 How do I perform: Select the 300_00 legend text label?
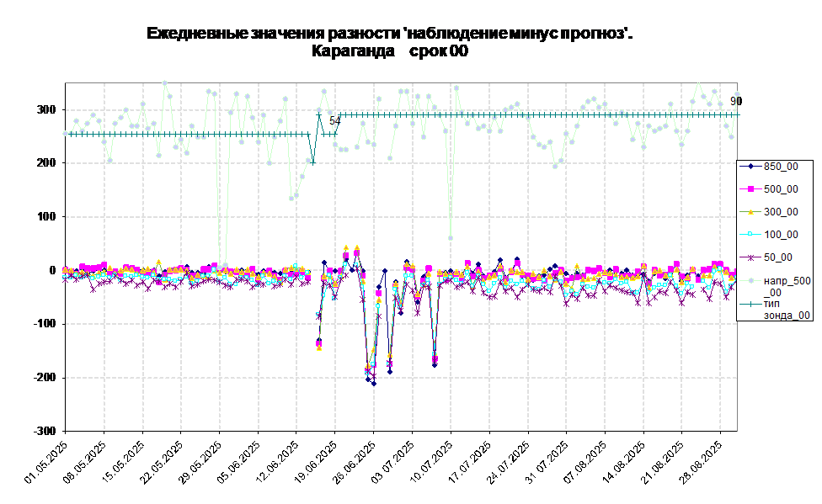click(x=781, y=212)
